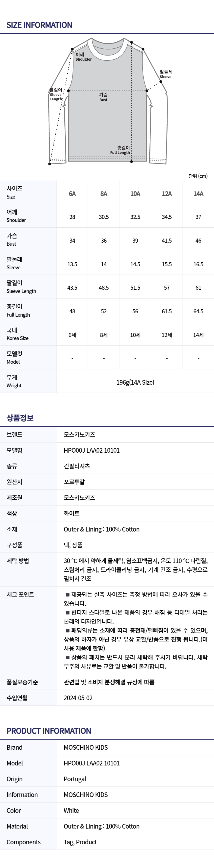Screen dimensions: 214x868
Task: Click the SIZE INFORMATION heading
Action: click(x=39, y=25)
